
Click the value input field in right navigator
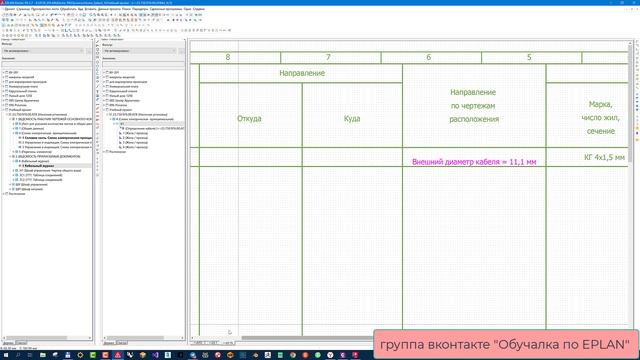tap(143, 64)
